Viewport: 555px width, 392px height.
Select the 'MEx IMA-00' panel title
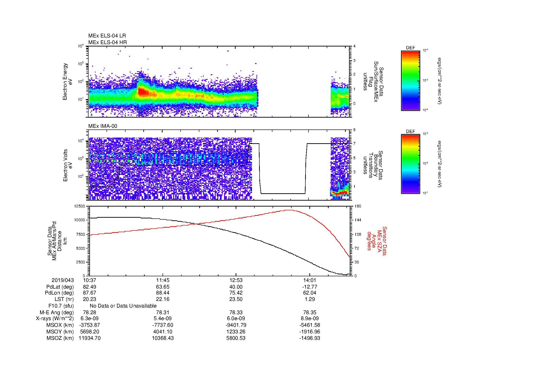pos(103,126)
